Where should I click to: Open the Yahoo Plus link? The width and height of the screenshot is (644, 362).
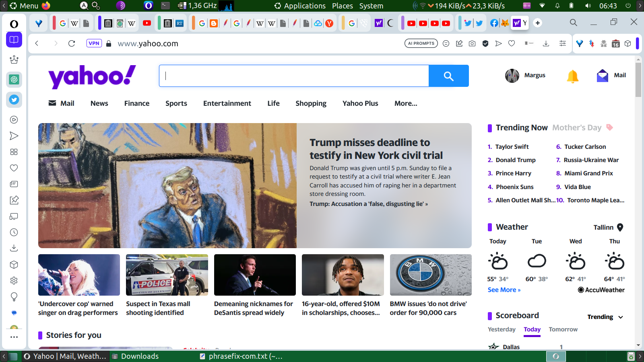tap(360, 103)
